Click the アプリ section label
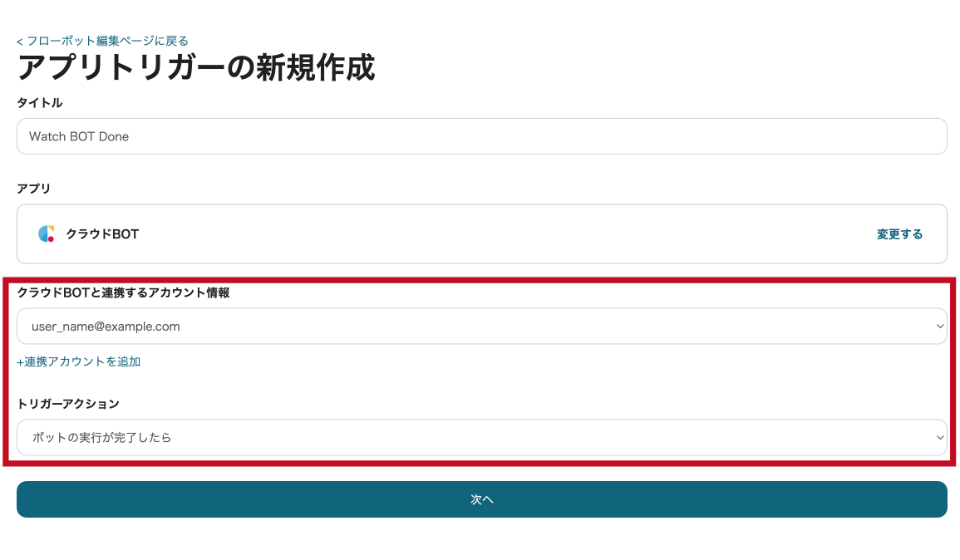Screen dimensions: 960x560 pos(34,189)
